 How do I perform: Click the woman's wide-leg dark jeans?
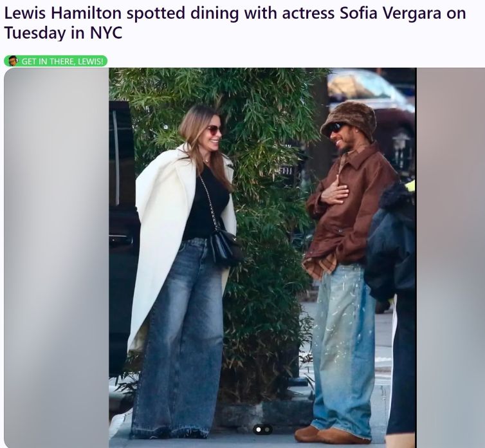pyautogui.click(x=178, y=337)
